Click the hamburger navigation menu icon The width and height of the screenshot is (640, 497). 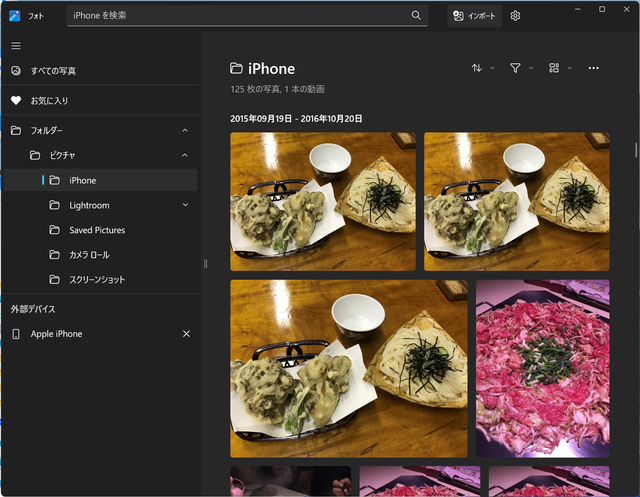click(x=16, y=46)
